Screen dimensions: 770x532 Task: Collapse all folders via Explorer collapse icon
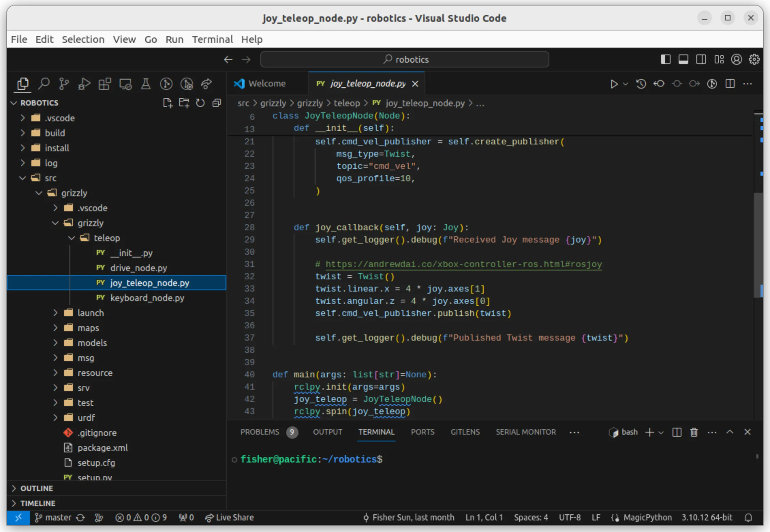pos(217,103)
